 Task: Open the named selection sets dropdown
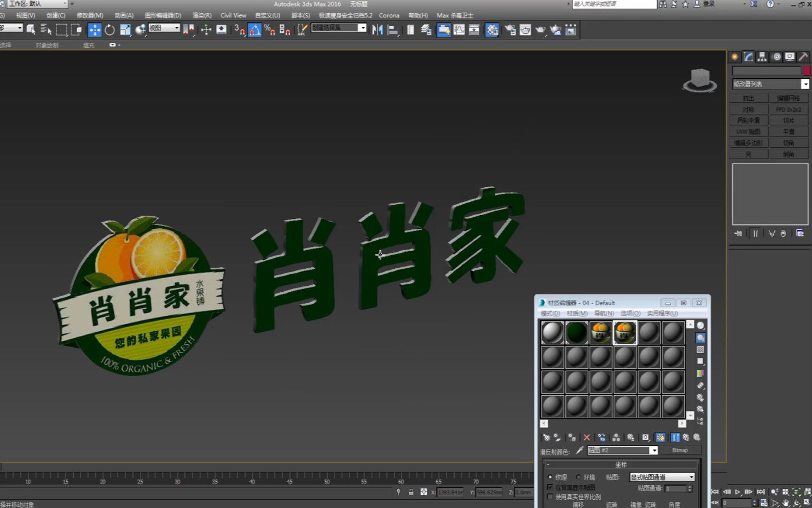[x=339, y=28]
